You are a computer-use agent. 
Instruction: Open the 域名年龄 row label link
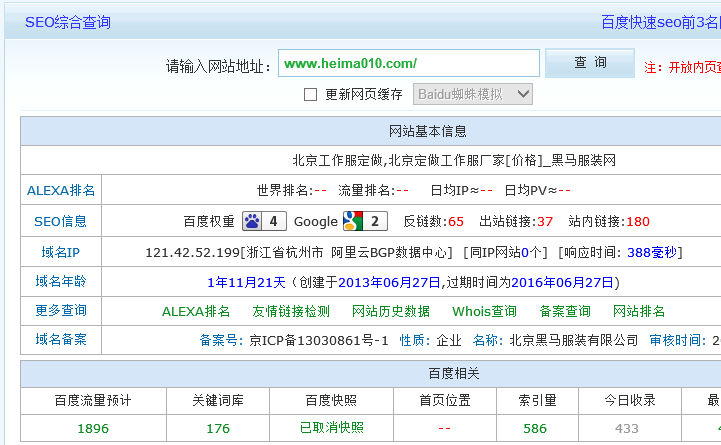point(61,281)
